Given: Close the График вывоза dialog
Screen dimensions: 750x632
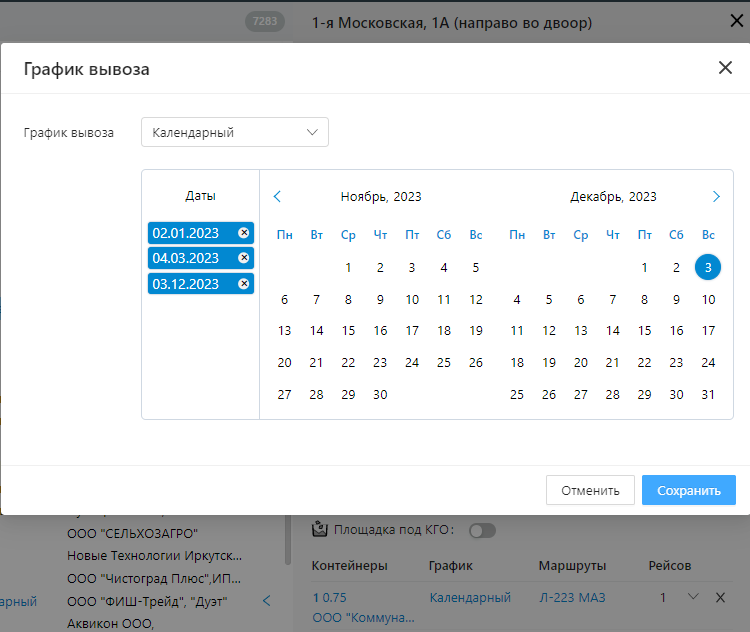Looking at the screenshot, I should point(726,68).
